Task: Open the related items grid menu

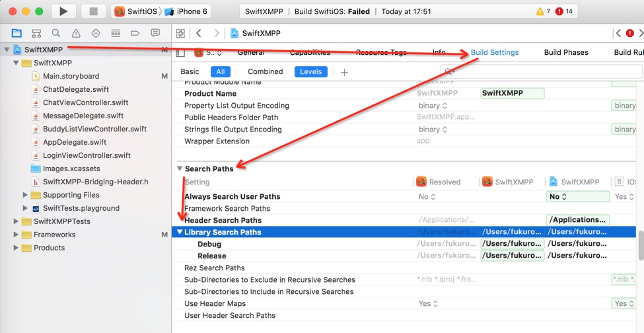Action: [180, 33]
